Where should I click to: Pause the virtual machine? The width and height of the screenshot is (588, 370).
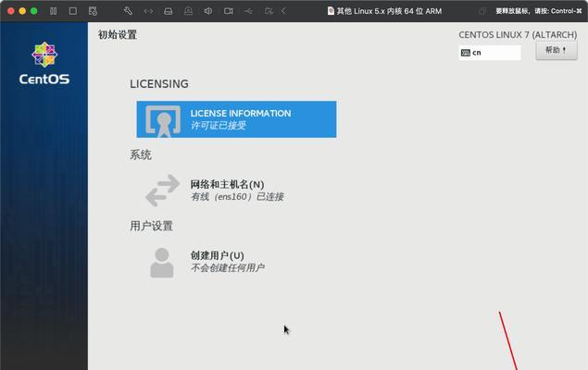click(x=54, y=11)
